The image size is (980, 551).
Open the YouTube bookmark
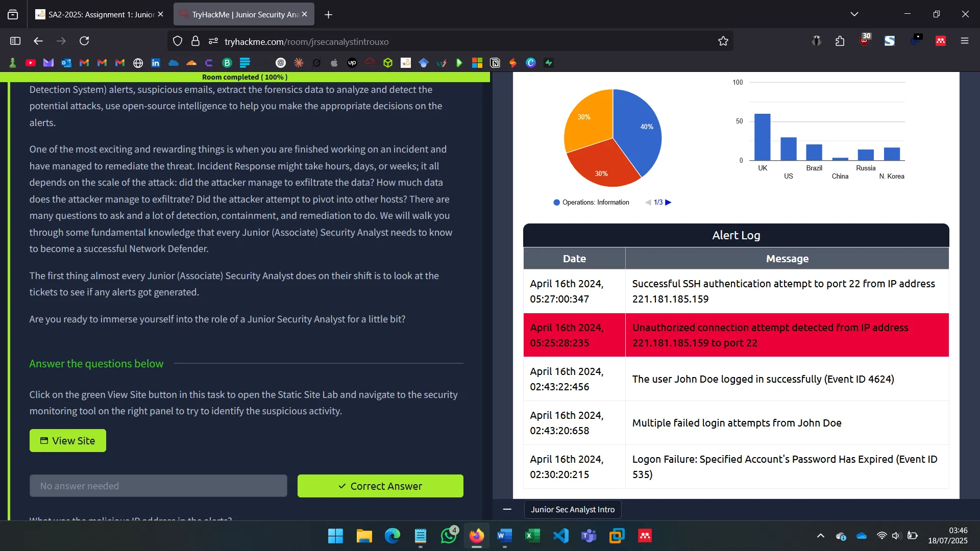[x=31, y=62]
